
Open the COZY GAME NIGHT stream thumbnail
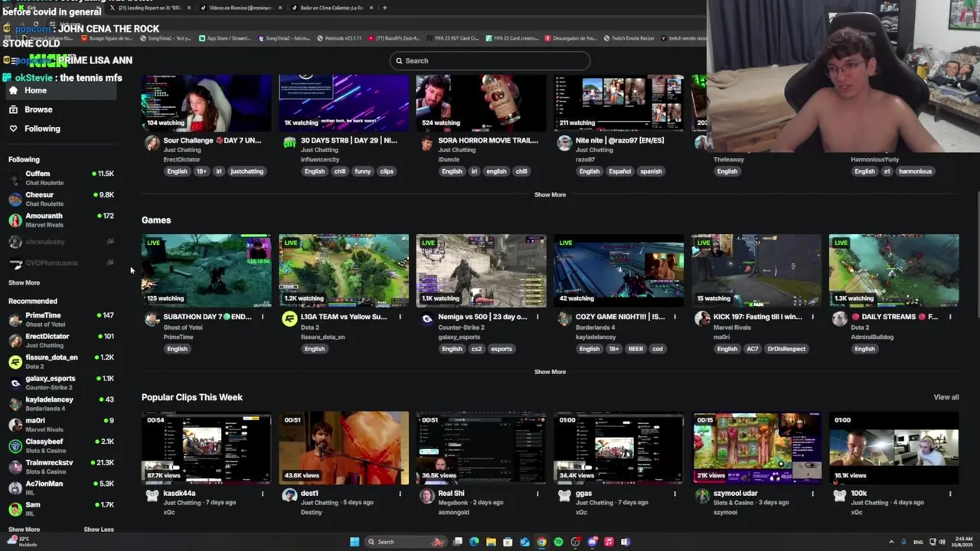click(x=619, y=270)
